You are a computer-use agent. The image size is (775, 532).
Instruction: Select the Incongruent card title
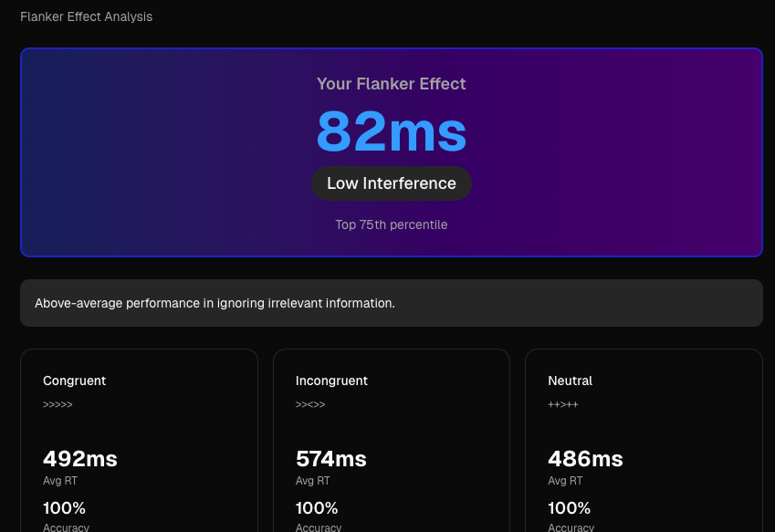coord(331,381)
